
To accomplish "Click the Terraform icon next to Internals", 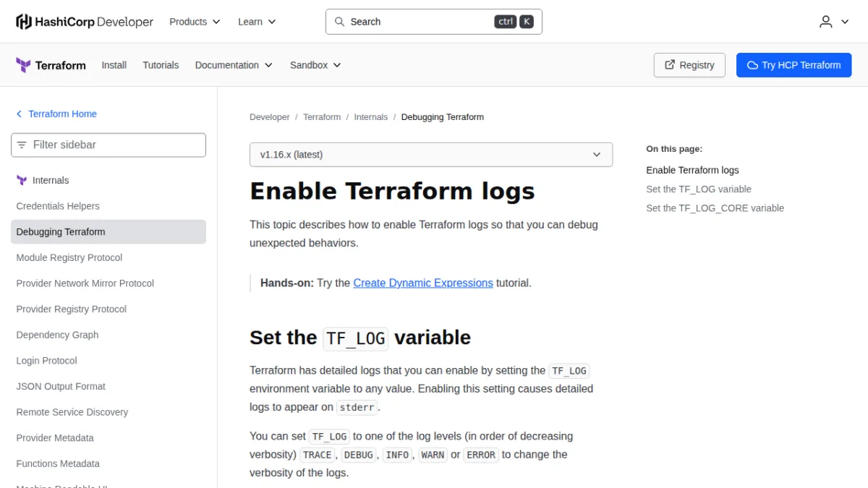I will 22,181.
